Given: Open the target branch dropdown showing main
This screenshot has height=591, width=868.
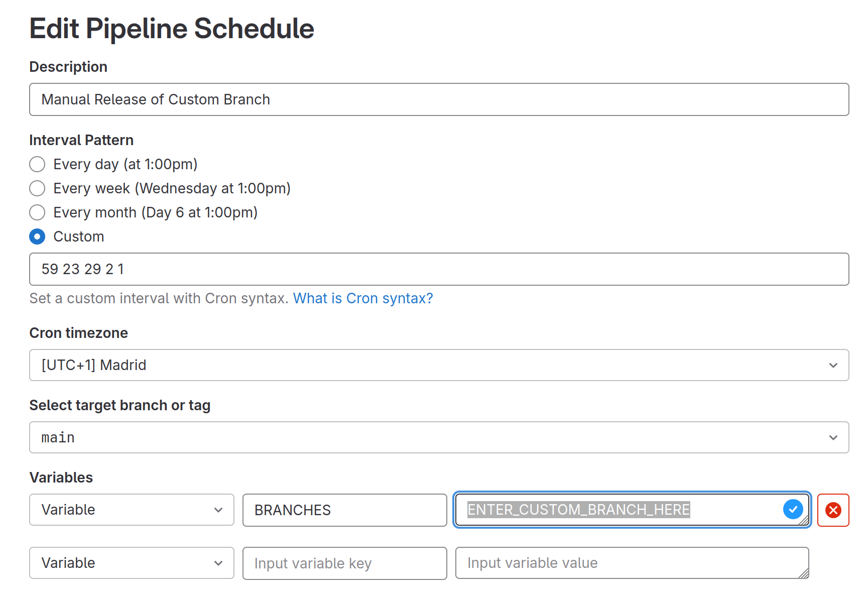Looking at the screenshot, I should click(439, 437).
